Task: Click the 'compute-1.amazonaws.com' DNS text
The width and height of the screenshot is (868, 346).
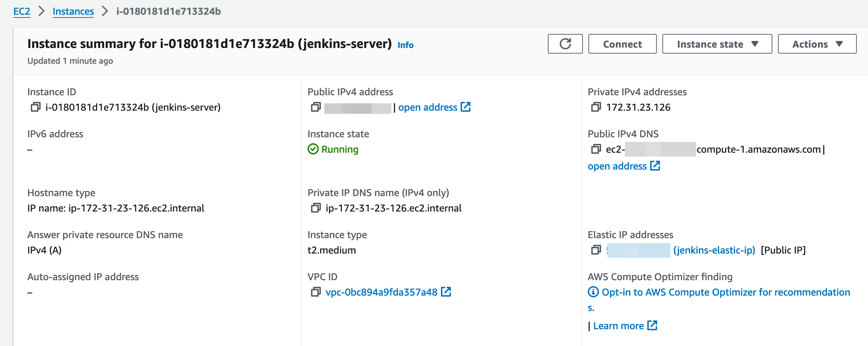Action: pyautogui.click(x=759, y=150)
